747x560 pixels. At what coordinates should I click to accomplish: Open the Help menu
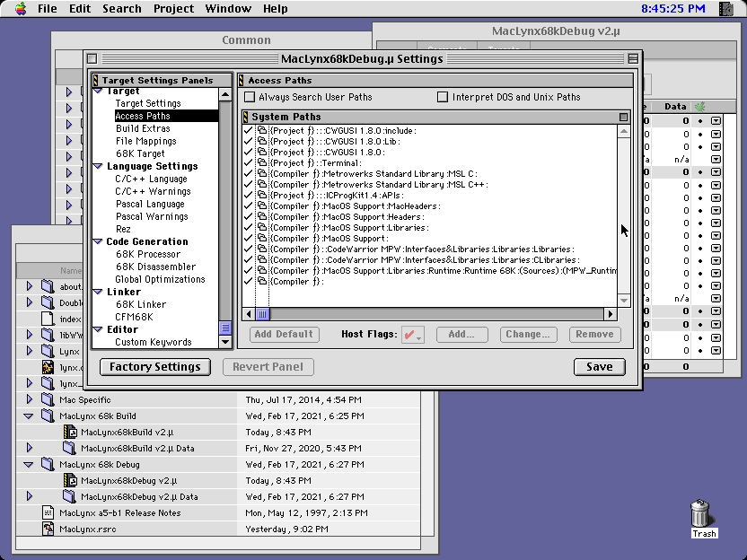click(276, 9)
